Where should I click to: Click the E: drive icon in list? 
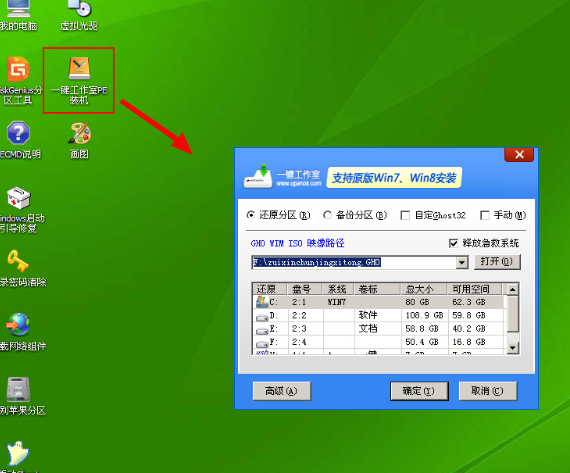click(x=262, y=331)
